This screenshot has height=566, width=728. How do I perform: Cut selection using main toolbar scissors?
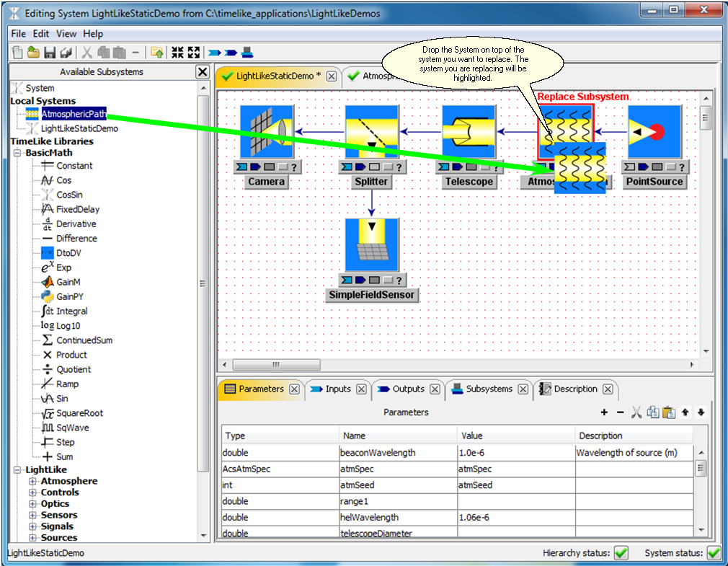pos(86,53)
